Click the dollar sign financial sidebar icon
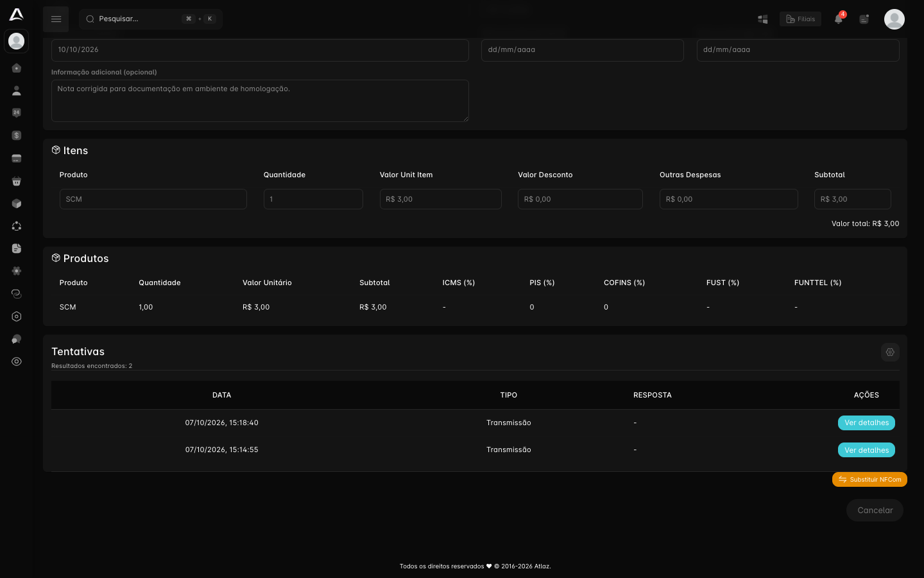The height and width of the screenshot is (578, 924). tap(17, 136)
